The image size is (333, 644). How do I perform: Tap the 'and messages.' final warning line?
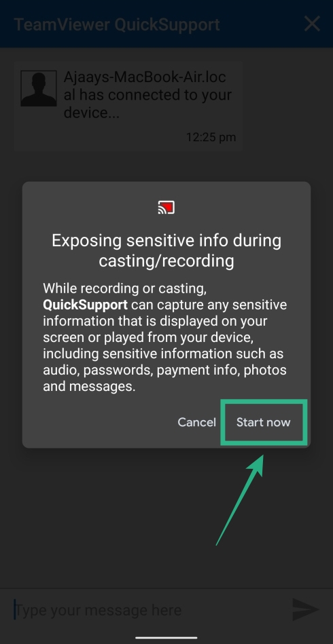(89, 387)
